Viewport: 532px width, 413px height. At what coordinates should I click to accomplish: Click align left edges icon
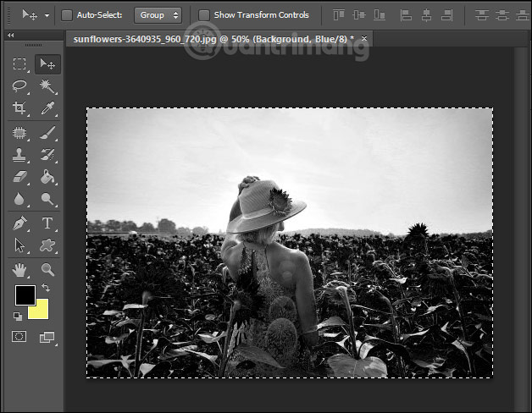click(x=406, y=15)
